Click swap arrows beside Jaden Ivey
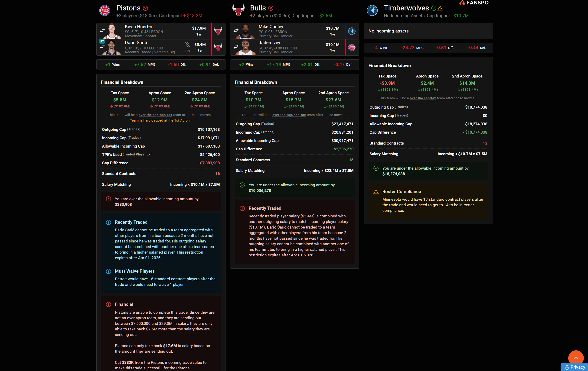The height and width of the screenshot is (371, 588). pos(236,47)
